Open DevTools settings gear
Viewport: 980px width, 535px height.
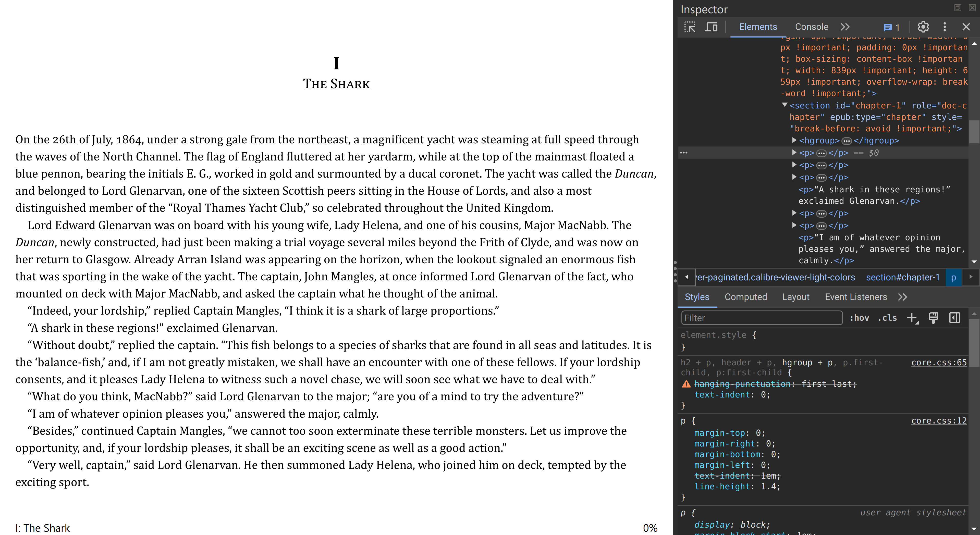(x=923, y=27)
